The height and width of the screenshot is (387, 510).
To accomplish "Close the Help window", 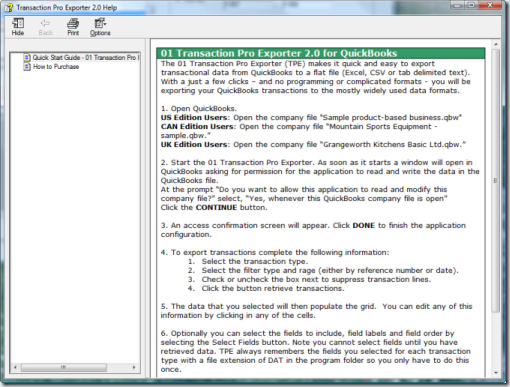I will pyautogui.click(x=490, y=5).
